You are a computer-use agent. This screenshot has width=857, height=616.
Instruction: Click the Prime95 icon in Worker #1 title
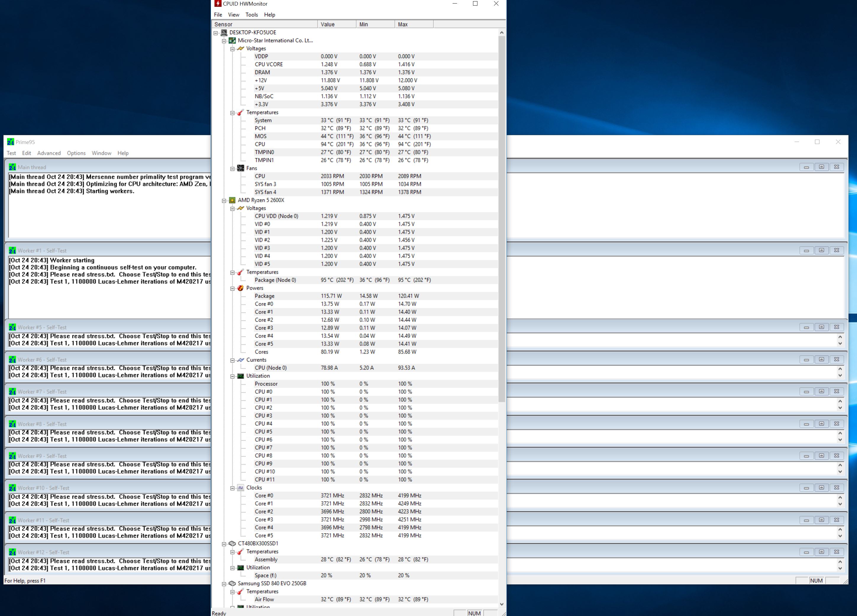pyautogui.click(x=12, y=250)
